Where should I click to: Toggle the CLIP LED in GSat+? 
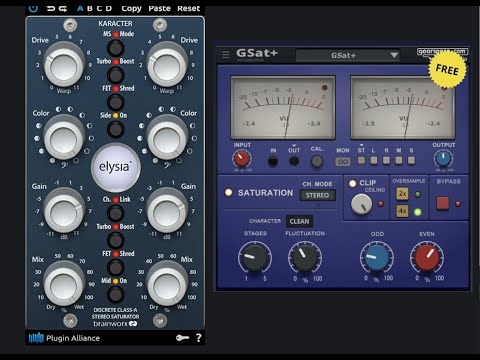[x=352, y=183]
